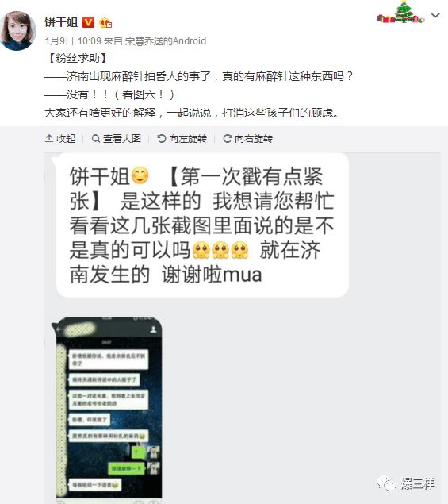The width and height of the screenshot is (448, 504).
Task: Open 饼干姐's profile avatar photo
Action: click(17, 30)
